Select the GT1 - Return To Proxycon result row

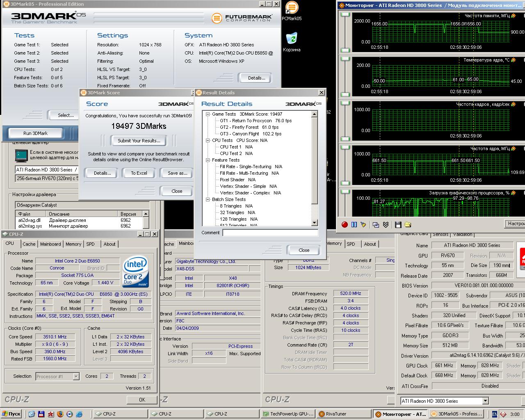coord(256,121)
